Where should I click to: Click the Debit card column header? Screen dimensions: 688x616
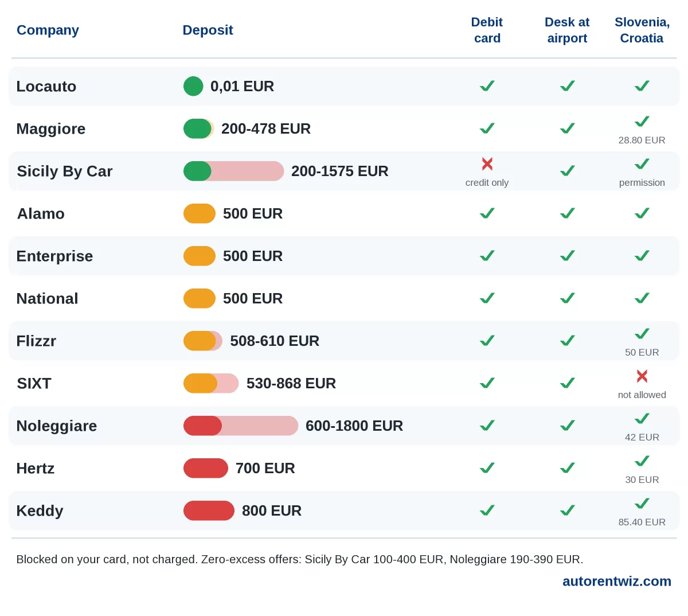487,30
